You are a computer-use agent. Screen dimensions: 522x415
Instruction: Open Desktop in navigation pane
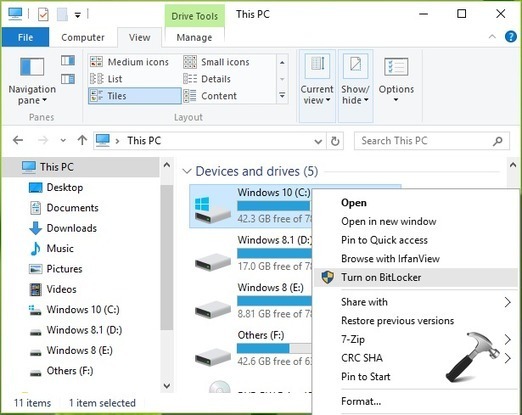click(x=65, y=187)
